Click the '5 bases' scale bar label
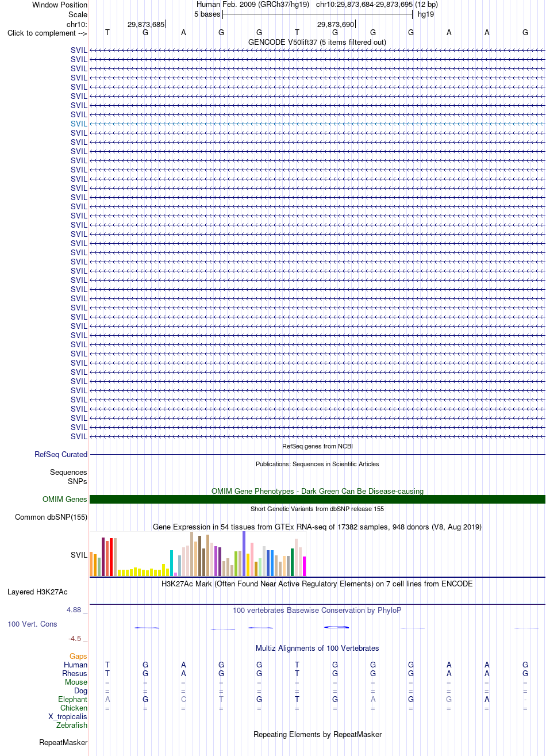This screenshot has height=756, width=546. 207,14
